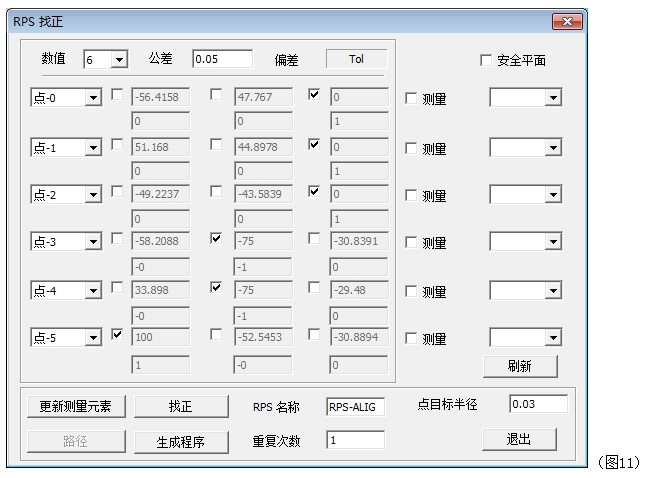This screenshot has height=478, width=658.
Task: Click the field showing 33.898
Action: pyautogui.click(x=161, y=290)
